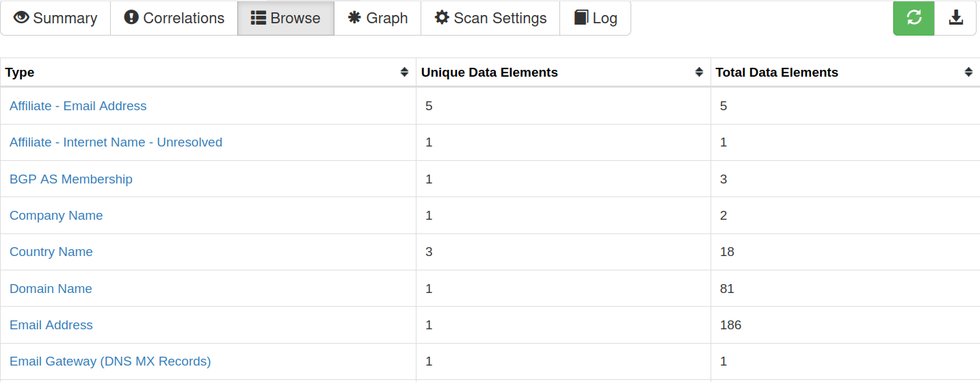Open Email Gateway (DNS MX Records) link
Viewport: 980px width, 382px height.
[110, 361]
